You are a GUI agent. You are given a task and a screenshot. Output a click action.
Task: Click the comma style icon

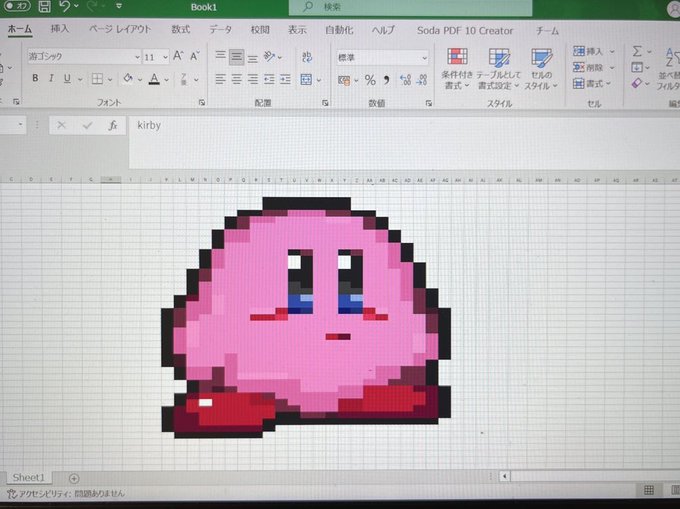point(386,80)
